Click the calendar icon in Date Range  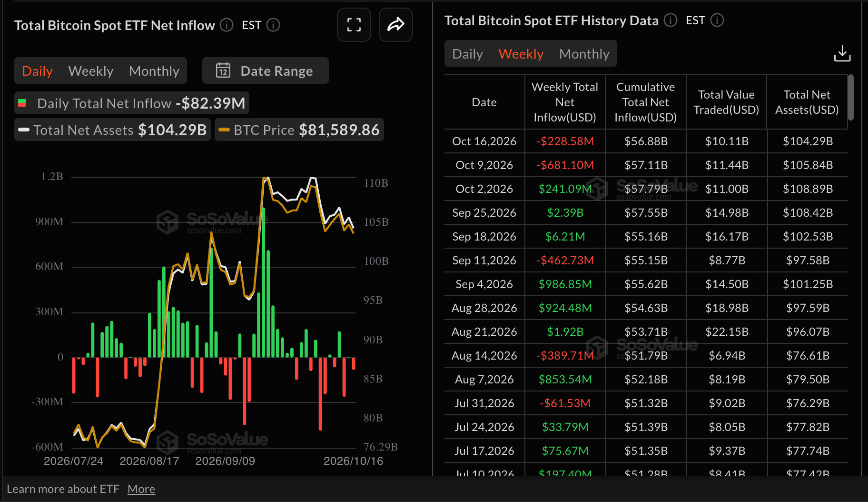pos(223,70)
